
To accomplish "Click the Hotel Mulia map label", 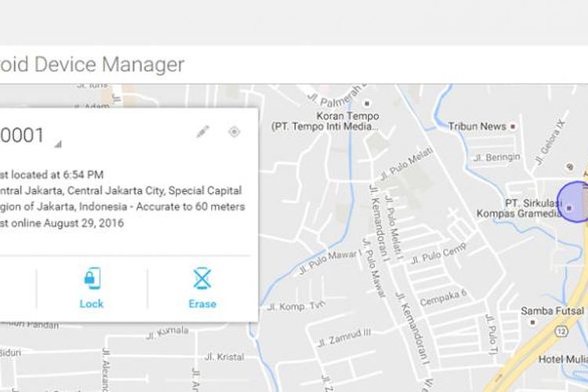I will point(561,359).
